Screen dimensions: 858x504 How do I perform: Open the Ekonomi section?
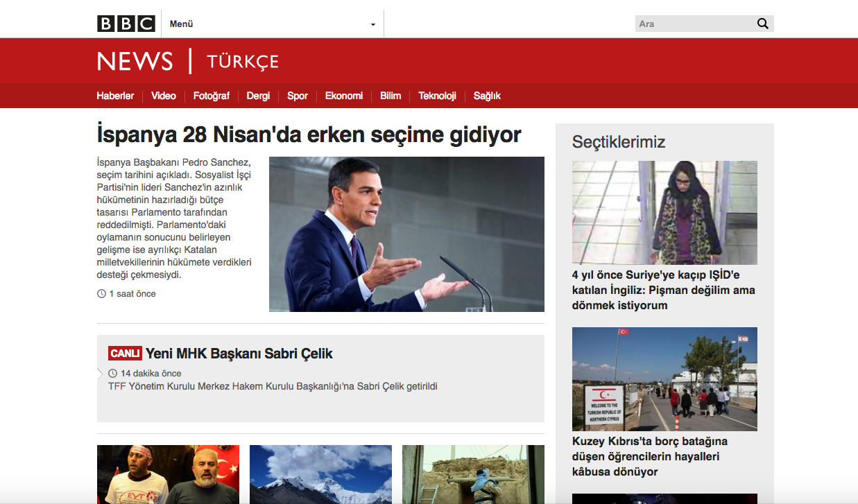click(343, 96)
